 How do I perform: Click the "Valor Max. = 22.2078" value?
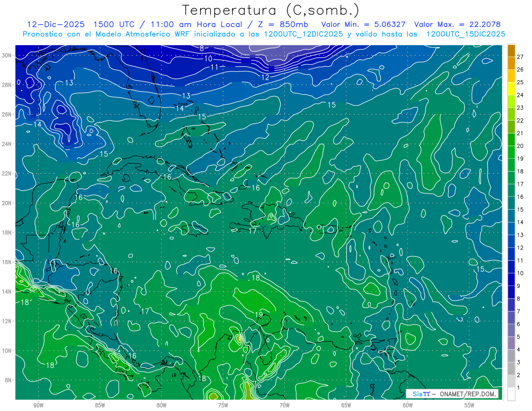point(457,24)
